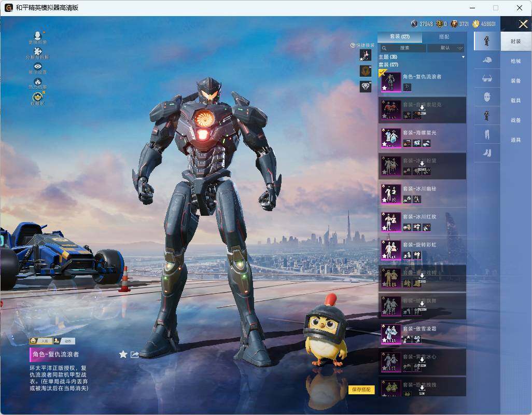Click the gold coin 458601 icon
Viewport: 532px width, 415px height.
476,24
